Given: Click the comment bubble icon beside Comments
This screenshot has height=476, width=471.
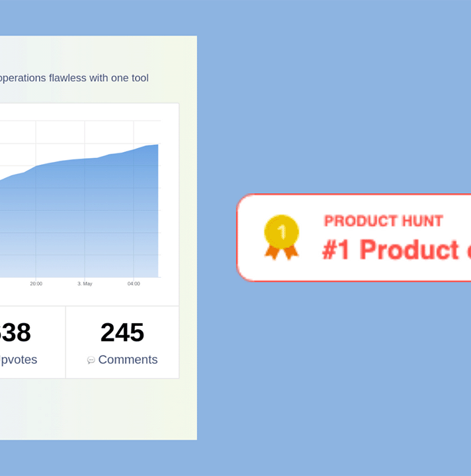Looking at the screenshot, I should pos(91,360).
